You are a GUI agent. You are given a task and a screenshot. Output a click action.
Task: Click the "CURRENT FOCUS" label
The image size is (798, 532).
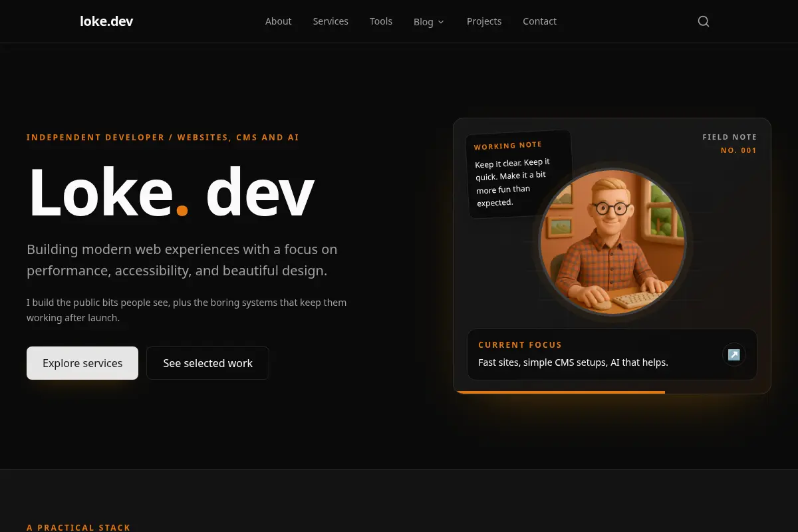click(520, 344)
